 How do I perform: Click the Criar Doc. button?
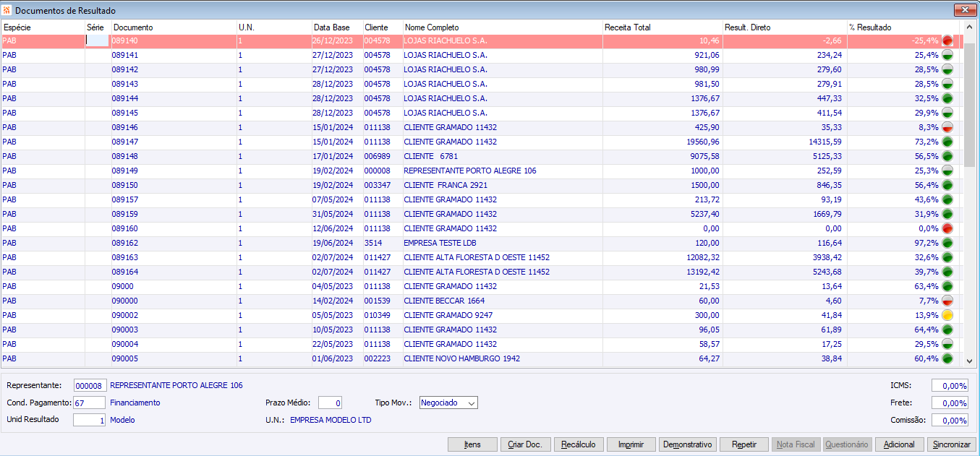pyautogui.click(x=526, y=444)
